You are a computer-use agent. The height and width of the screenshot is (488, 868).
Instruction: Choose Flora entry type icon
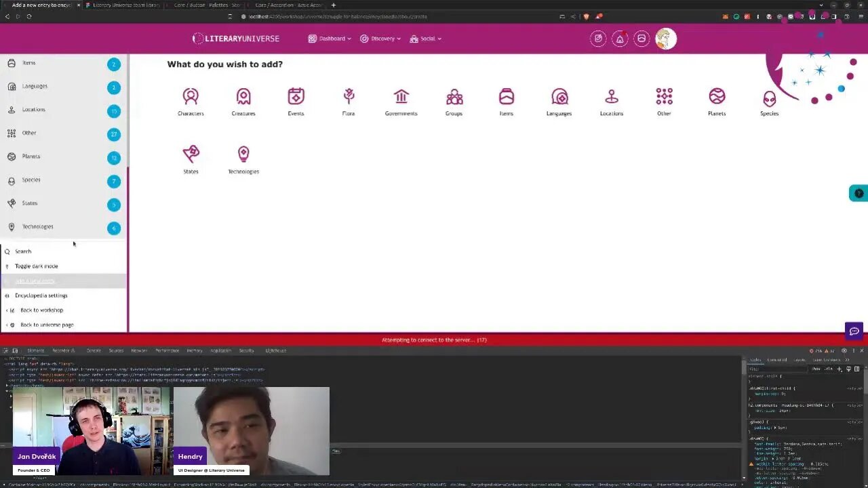coord(349,96)
